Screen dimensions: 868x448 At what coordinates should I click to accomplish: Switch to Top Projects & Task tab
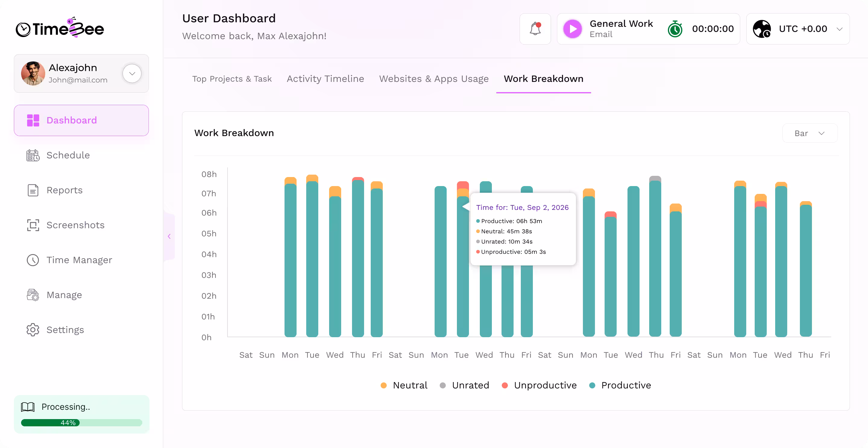(232, 79)
